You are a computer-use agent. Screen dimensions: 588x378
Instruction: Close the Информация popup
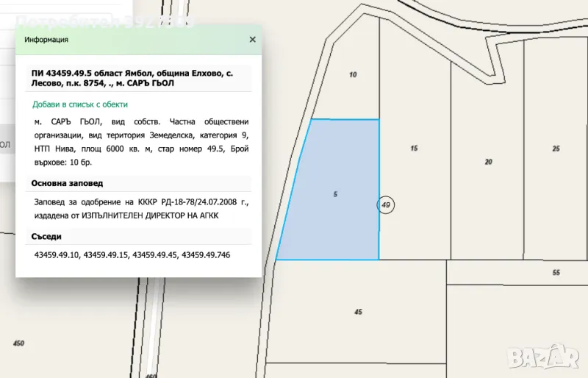[x=252, y=40]
